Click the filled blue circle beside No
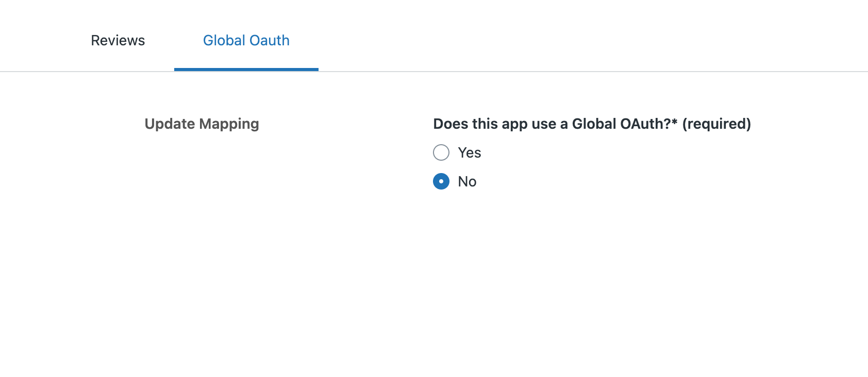The image size is (868, 377). click(x=441, y=181)
